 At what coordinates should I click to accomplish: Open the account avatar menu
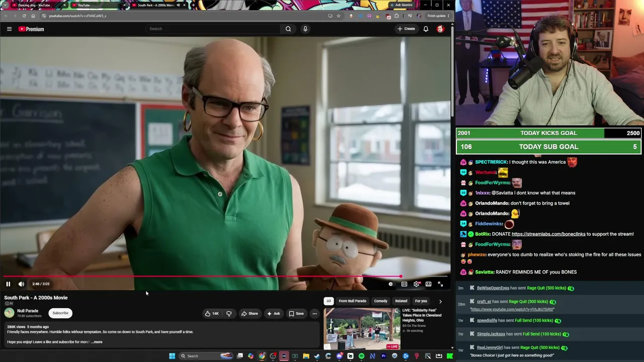click(440, 29)
